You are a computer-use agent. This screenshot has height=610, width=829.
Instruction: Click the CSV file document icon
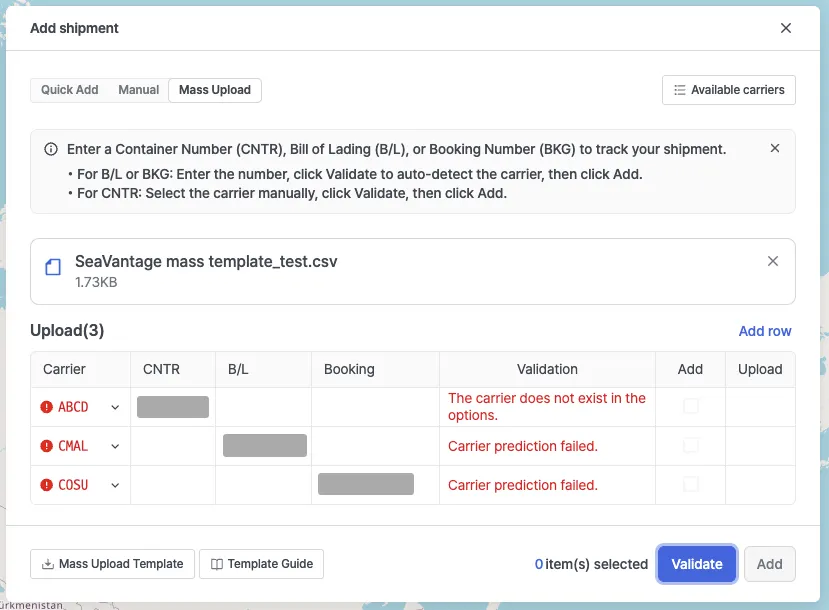[53, 267]
